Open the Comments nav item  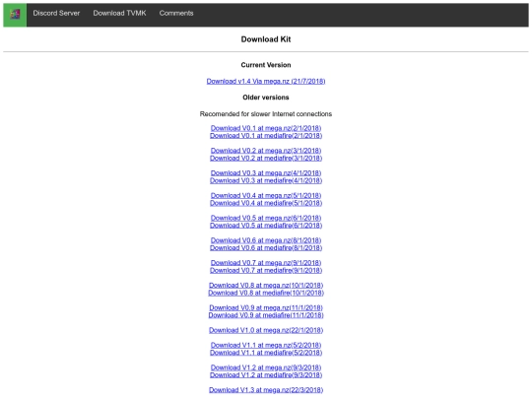[x=176, y=13]
